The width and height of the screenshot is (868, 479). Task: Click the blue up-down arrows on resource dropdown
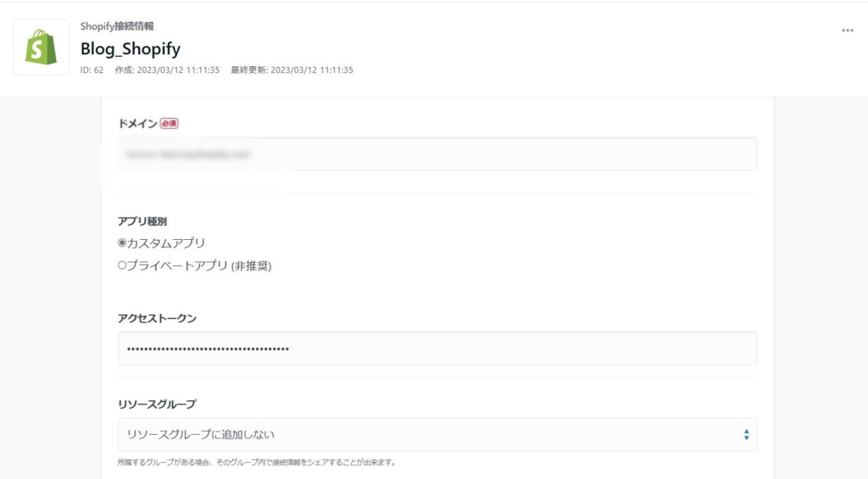(746, 434)
